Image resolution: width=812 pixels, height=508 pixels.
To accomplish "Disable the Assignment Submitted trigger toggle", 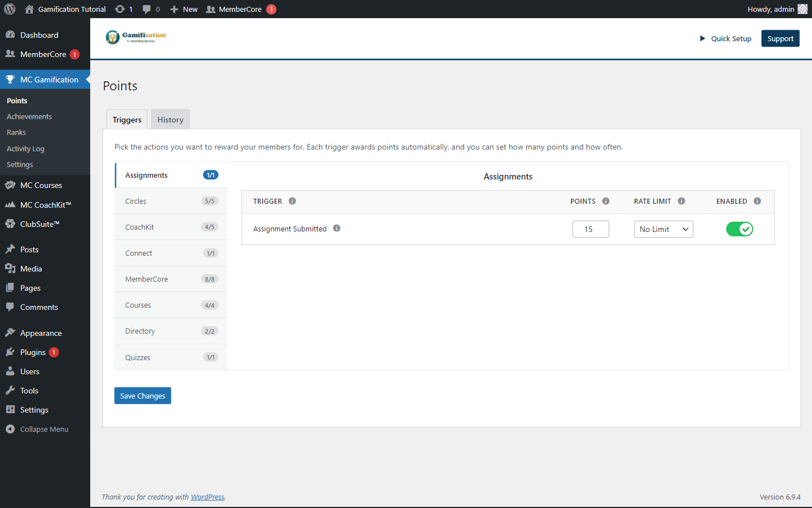I will 739,229.
